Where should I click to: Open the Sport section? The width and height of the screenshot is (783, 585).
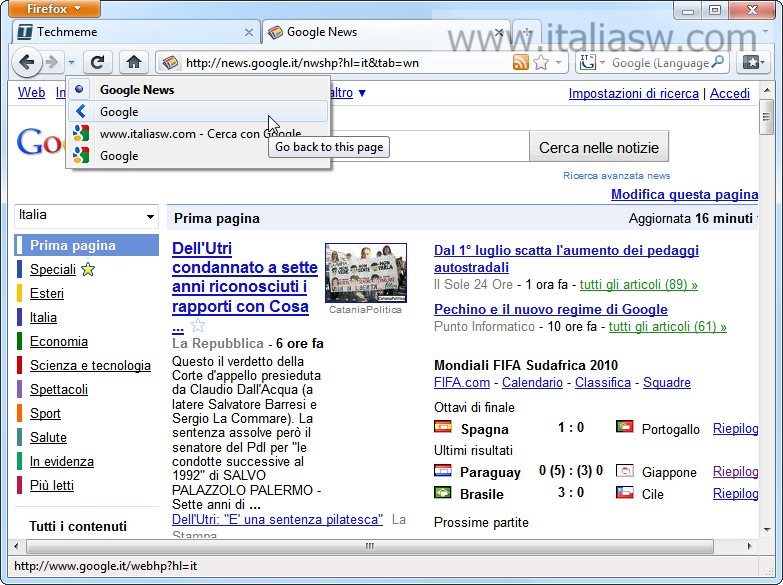45,413
